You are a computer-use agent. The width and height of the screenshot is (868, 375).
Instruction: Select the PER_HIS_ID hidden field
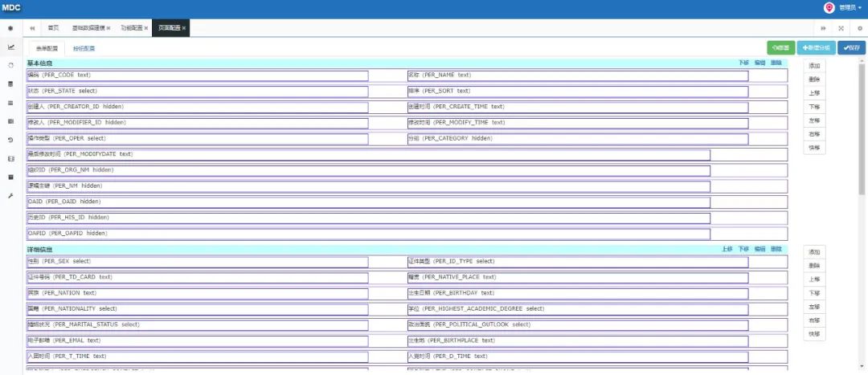(368, 218)
